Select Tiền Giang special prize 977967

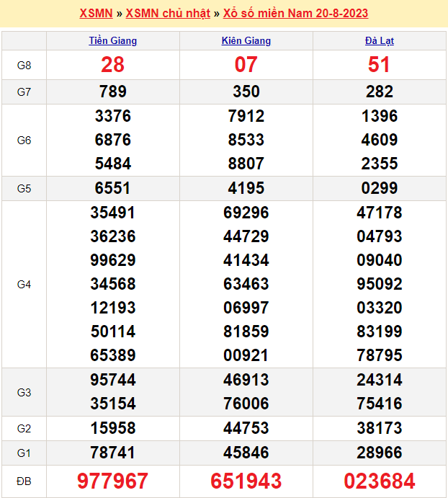point(112,481)
